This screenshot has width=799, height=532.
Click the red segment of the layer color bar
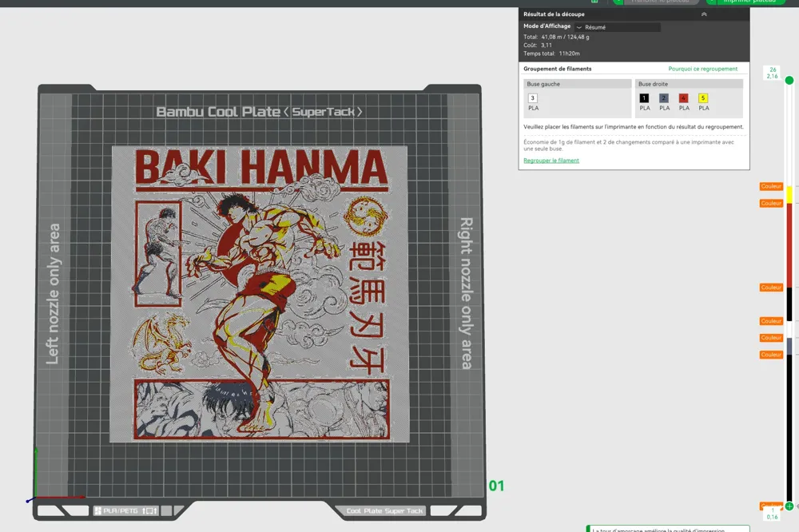(x=789, y=245)
